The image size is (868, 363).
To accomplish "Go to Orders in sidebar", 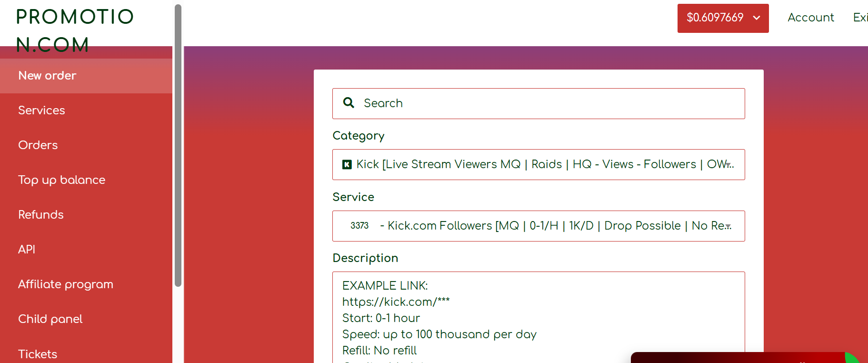I will (x=86, y=145).
